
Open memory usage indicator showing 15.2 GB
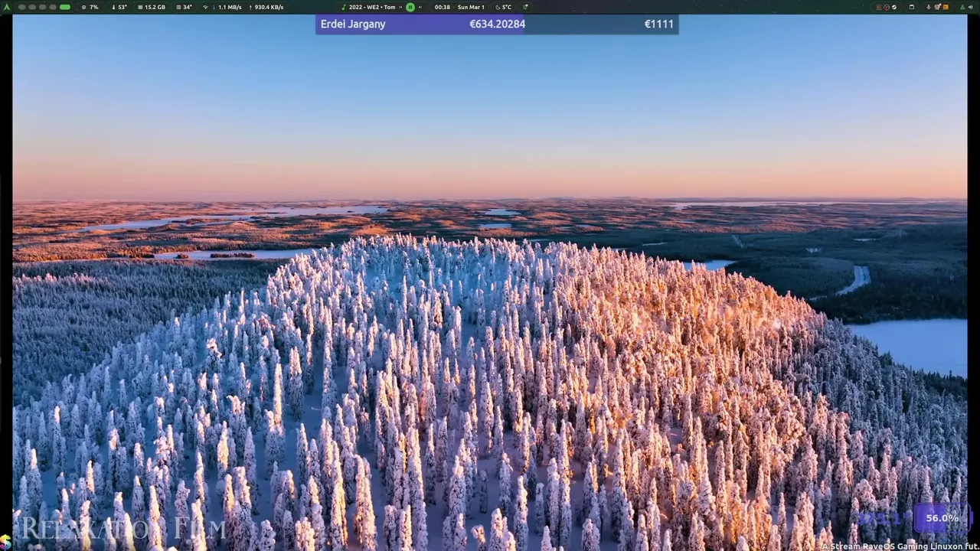[151, 7]
